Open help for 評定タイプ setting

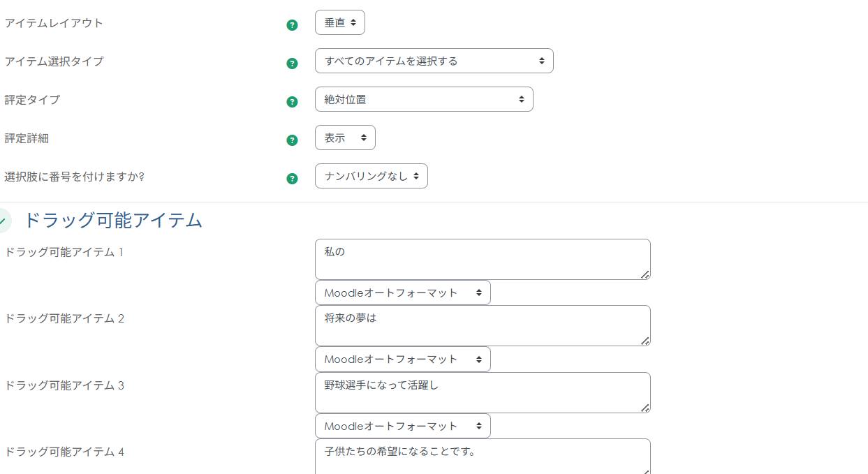pyautogui.click(x=291, y=101)
